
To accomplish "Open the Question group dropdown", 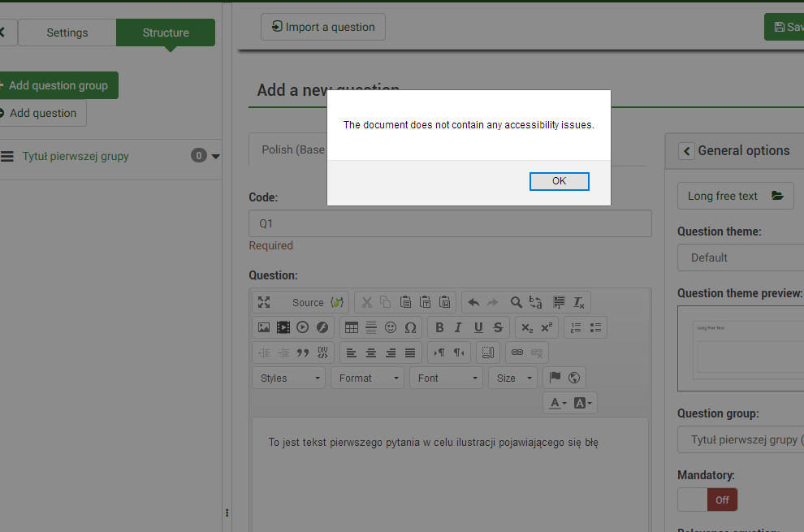I will pyautogui.click(x=741, y=439).
